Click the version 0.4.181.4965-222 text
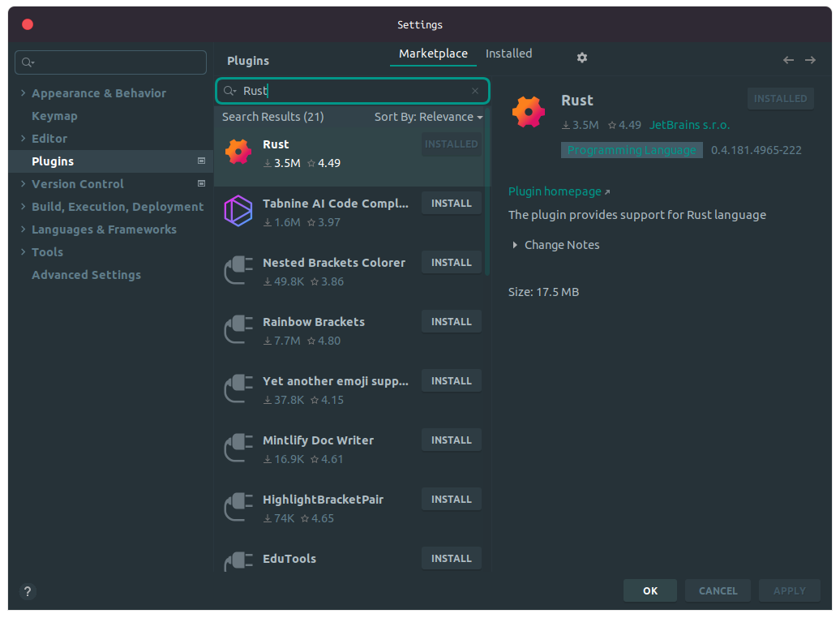The height and width of the screenshot is (618, 840). click(756, 150)
